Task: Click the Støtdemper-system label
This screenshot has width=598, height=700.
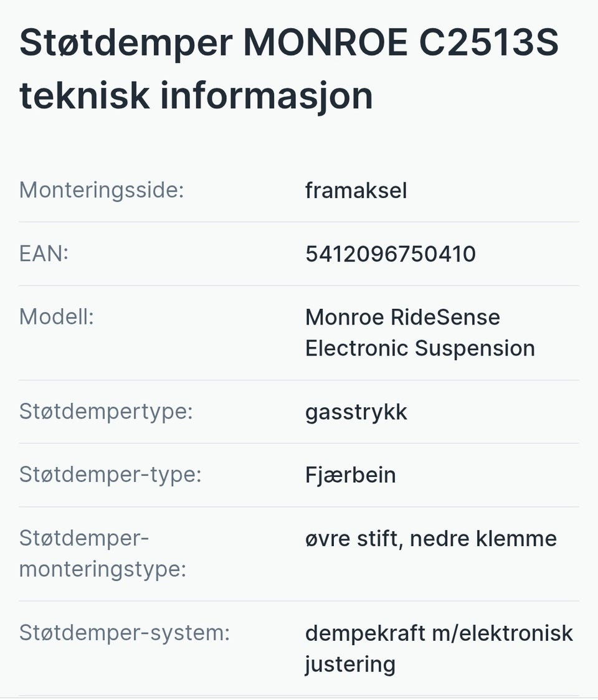Action: tap(125, 633)
